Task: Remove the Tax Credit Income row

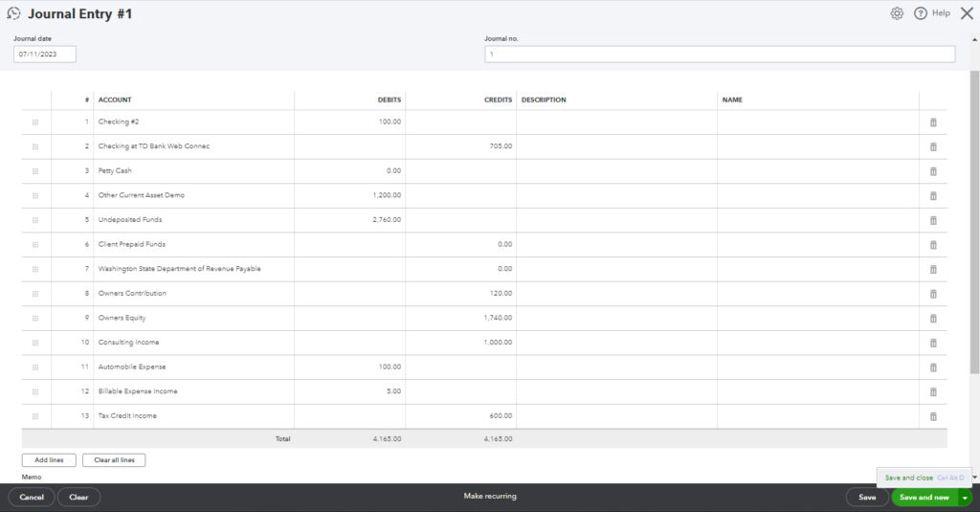Action: pos(933,416)
